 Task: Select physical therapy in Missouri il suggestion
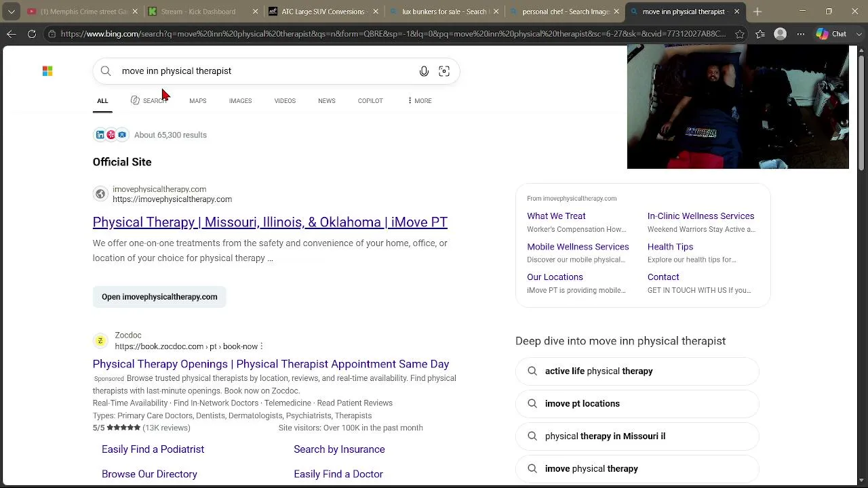637,436
